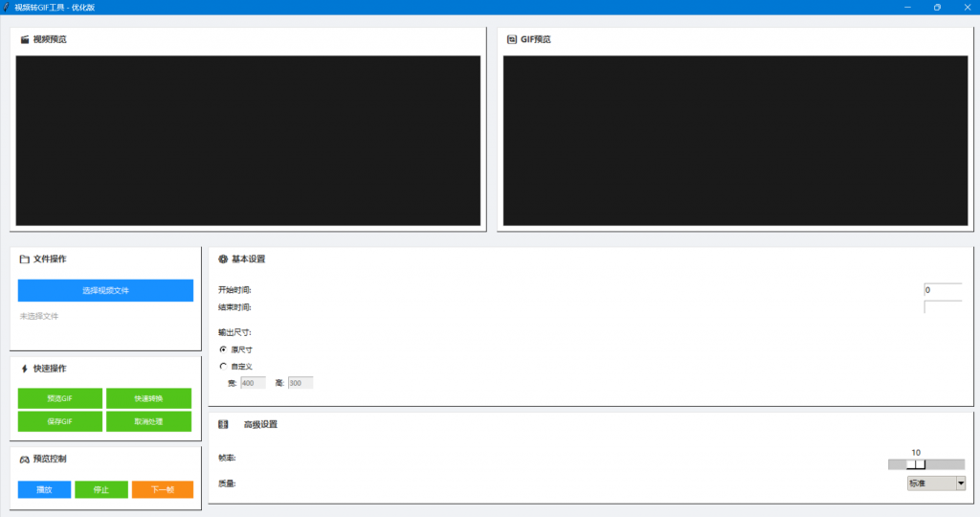Click the orange 下一帧 button
Image resolution: width=980 pixels, height=517 pixels.
tap(162, 489)
